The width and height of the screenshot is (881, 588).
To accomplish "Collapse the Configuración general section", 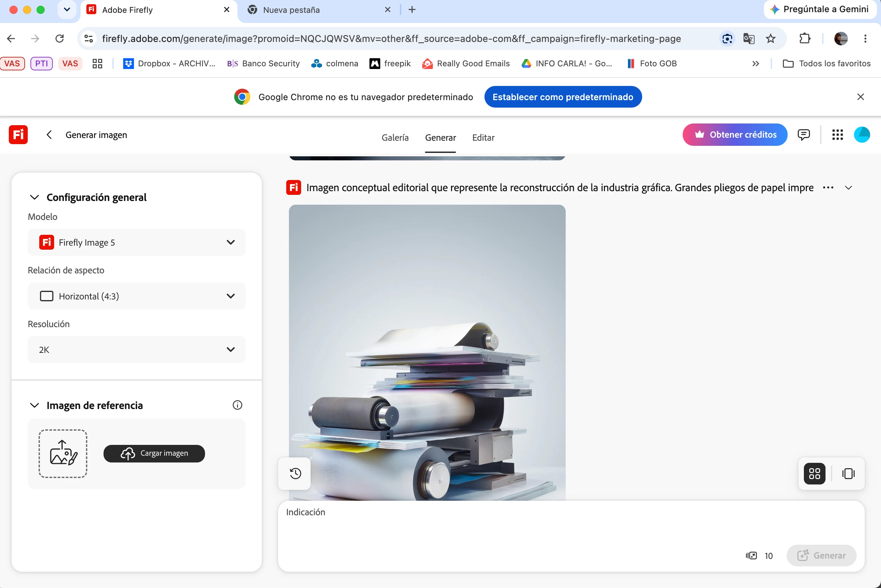I will 35,197.
